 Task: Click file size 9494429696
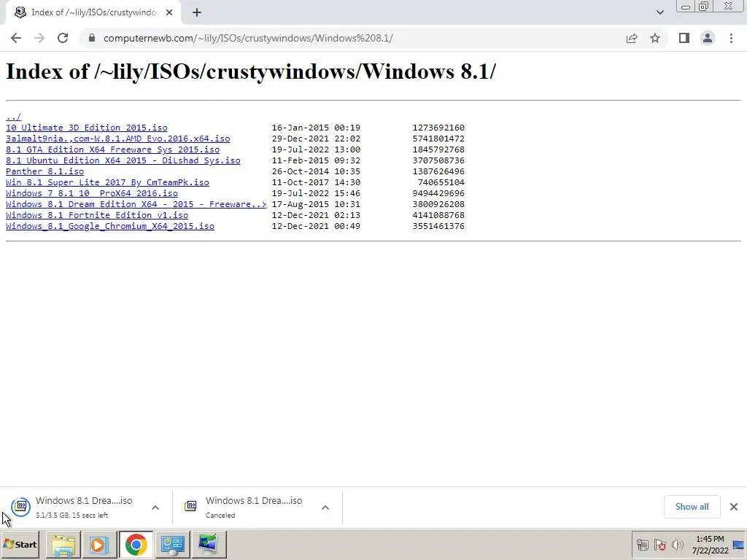[438, 193]
